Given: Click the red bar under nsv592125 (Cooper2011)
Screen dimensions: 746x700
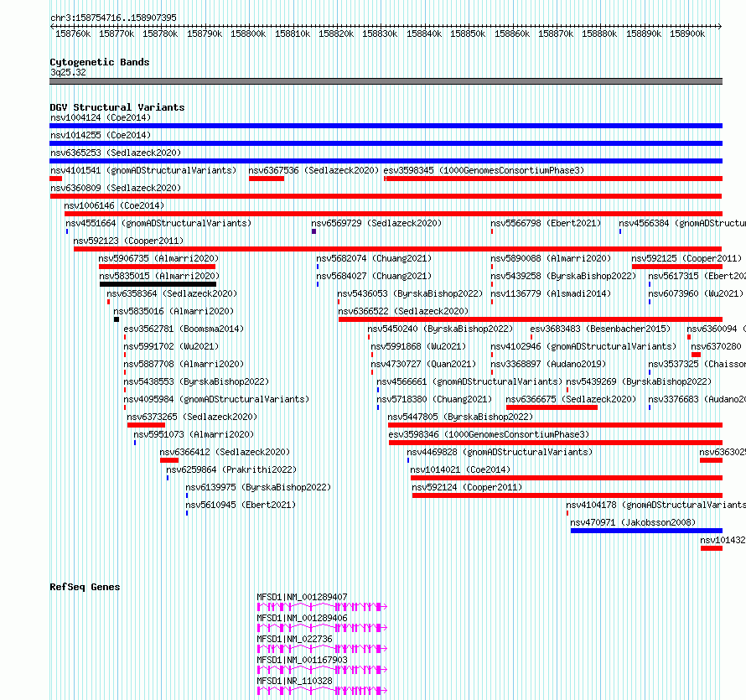Looking at the screenshot, I should pos(677,267).
